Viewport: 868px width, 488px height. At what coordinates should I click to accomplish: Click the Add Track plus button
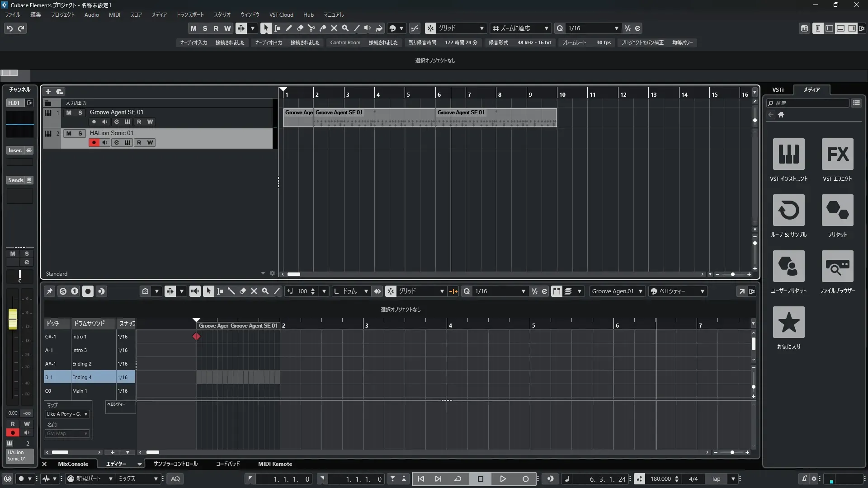(48, 91)
